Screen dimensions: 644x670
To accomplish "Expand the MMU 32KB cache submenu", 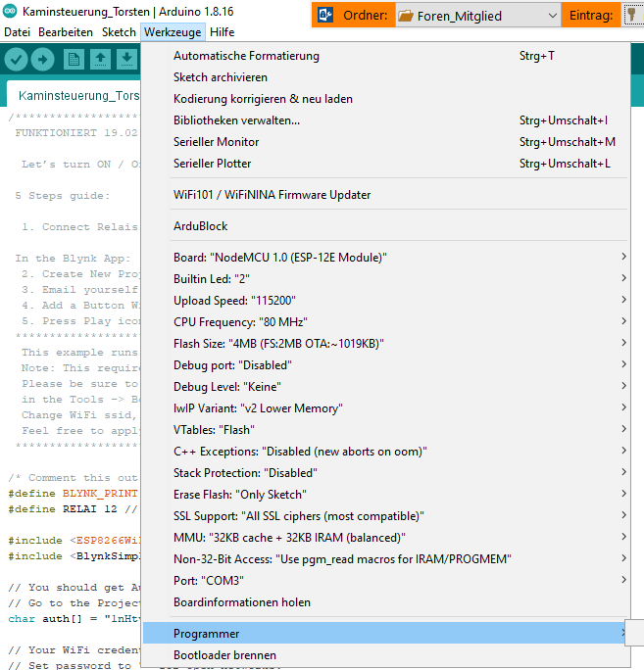I will pos(385,538).
